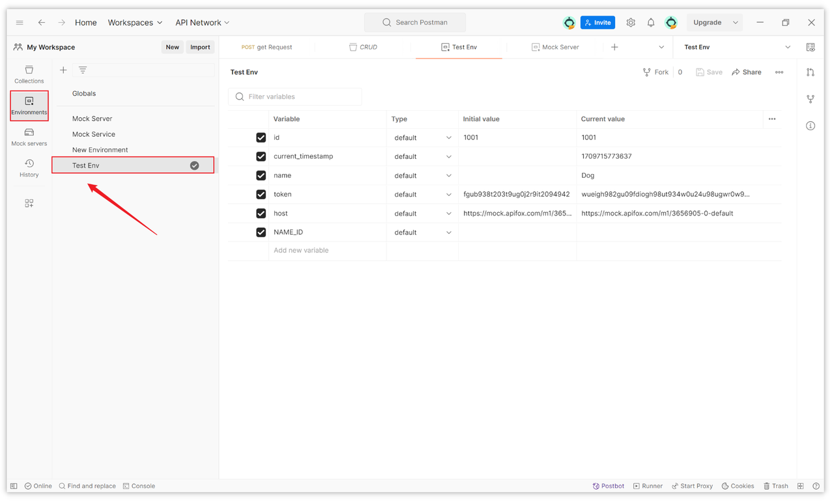Image resolution: width=834 pixels, height=504 pixels.
Task: Click the two-pane layout icon in status bar
Action: pos(801,486)
